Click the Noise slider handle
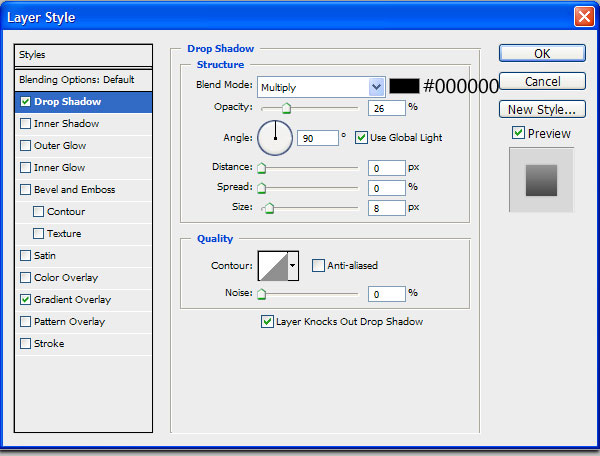Screen dimensions: 600x456 pos(261,294)
